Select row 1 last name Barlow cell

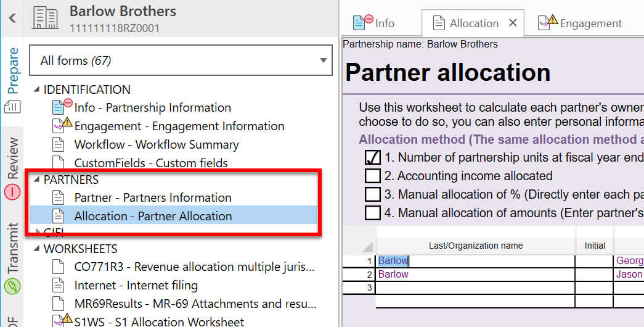tap(475, 261)
